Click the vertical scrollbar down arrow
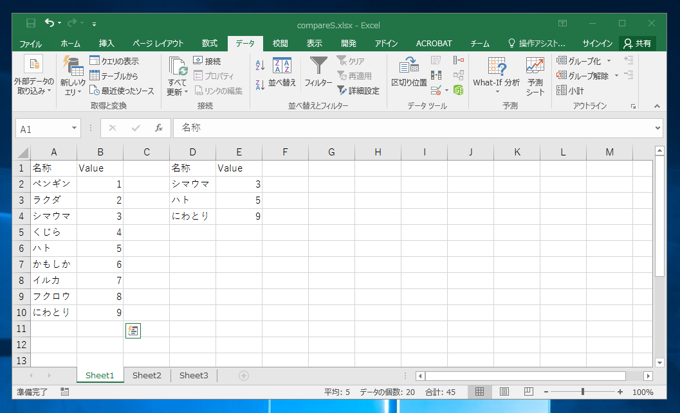The image size is (680, 413). pyautogui.click(x=660, y=362)
